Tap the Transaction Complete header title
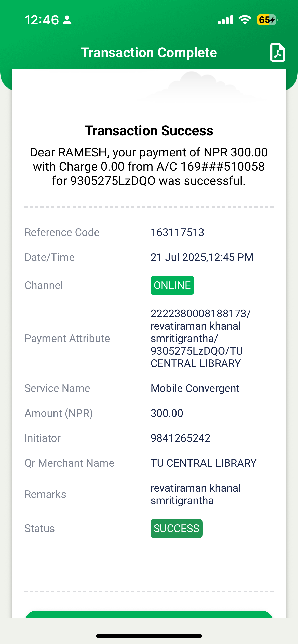The image size is (298, 644). pos(149,53)
